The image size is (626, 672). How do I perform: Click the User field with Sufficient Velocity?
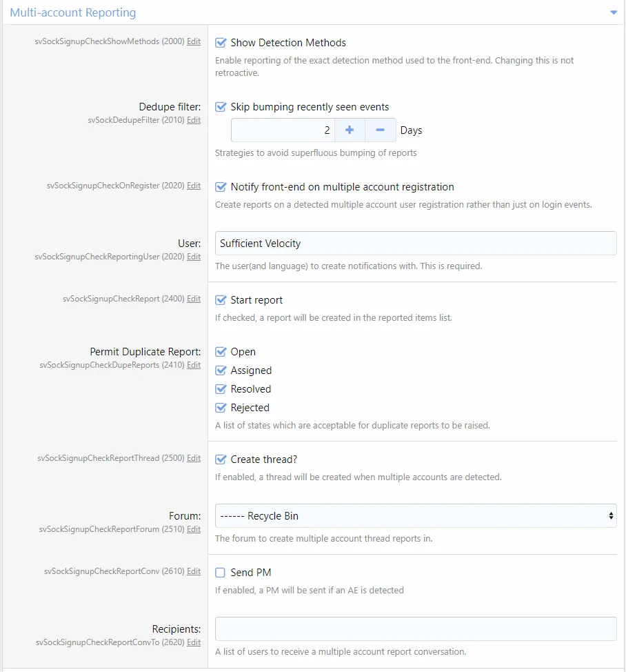416,243
